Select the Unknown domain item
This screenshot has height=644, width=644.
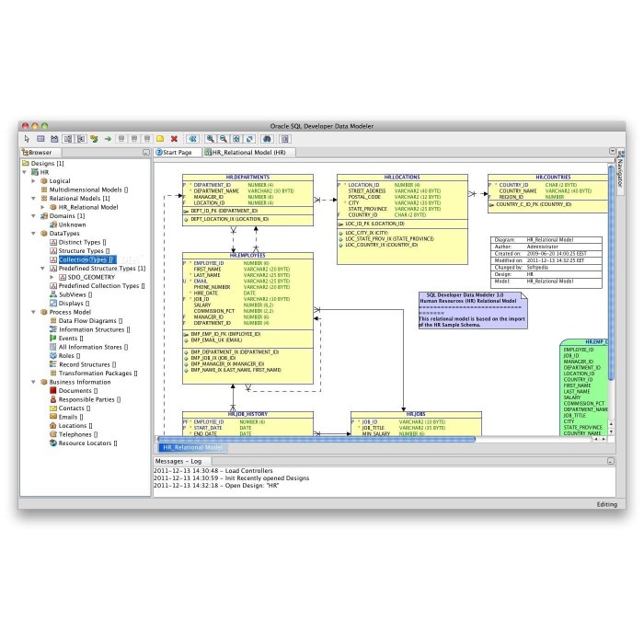click(x=68, y=224)
